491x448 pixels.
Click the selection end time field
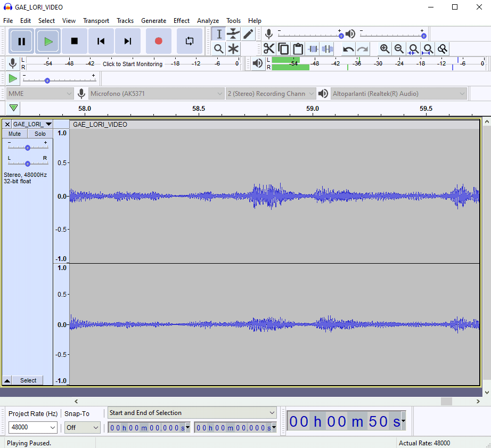[x=235, y=428]
